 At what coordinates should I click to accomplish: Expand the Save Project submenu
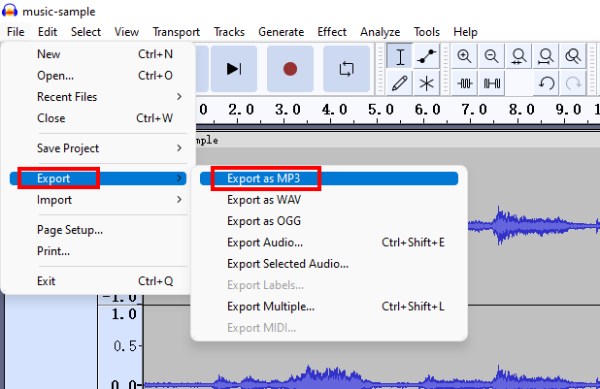98,148
